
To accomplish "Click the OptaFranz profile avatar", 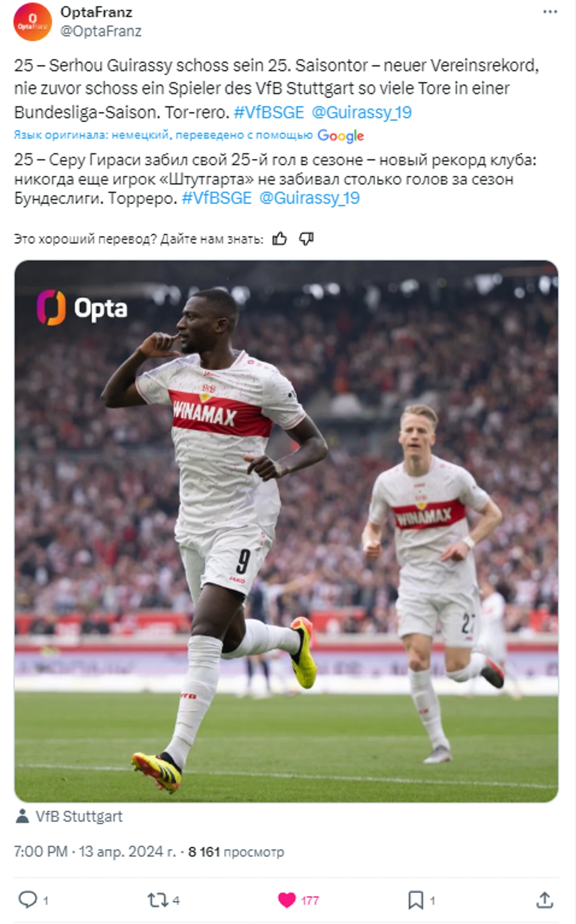I will [33, 22].
